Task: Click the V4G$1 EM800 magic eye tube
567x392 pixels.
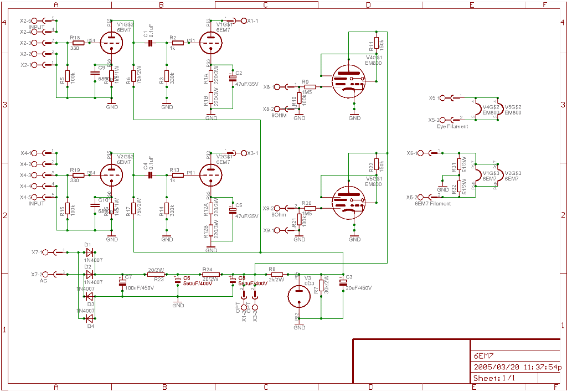Action: pos(348,81)
